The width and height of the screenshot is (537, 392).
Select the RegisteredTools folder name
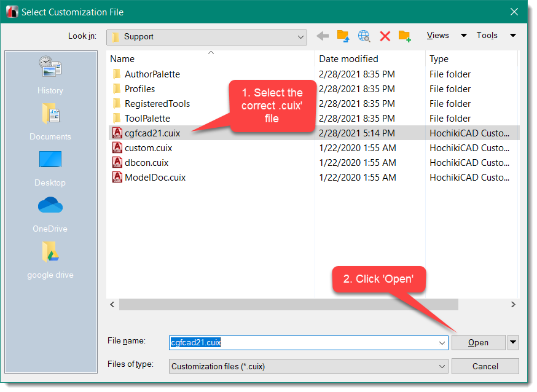[x=157, y=104]
